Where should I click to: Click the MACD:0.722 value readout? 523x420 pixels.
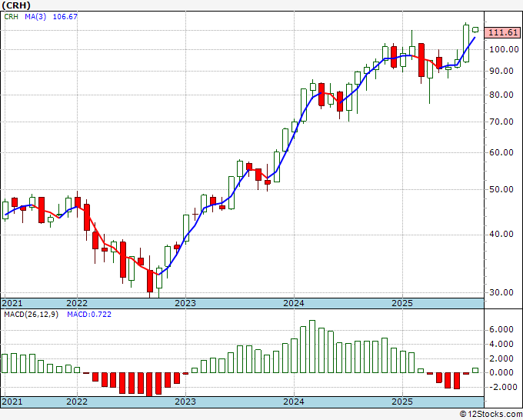89,315
